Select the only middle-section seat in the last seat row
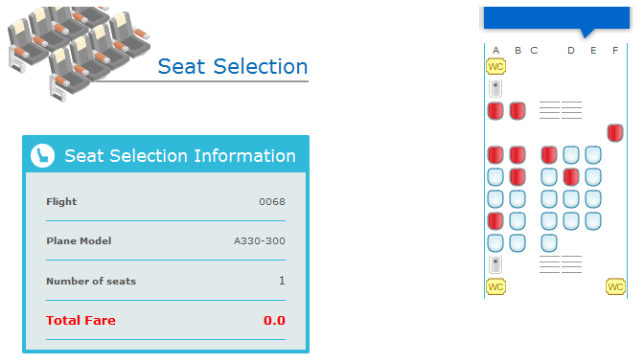The height and width of the screenshot is (364, 644). point(549,243)
